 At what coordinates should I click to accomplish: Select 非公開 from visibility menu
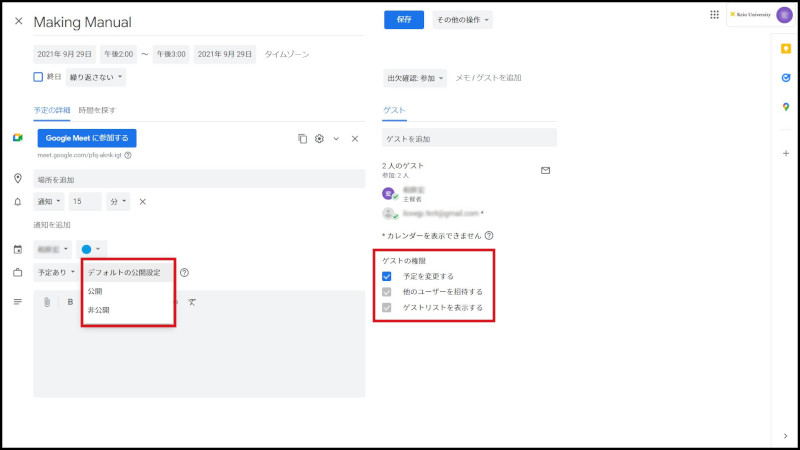pos(99,310)
